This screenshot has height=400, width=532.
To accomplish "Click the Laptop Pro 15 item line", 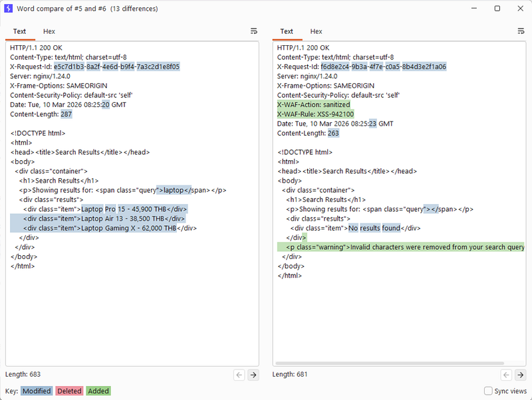I will click(x=105, y=209).
